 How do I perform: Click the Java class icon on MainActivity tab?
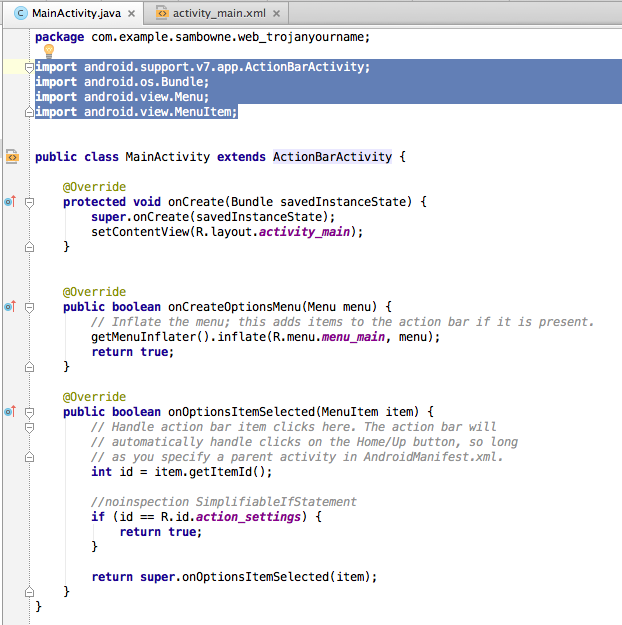pos(21,14)
